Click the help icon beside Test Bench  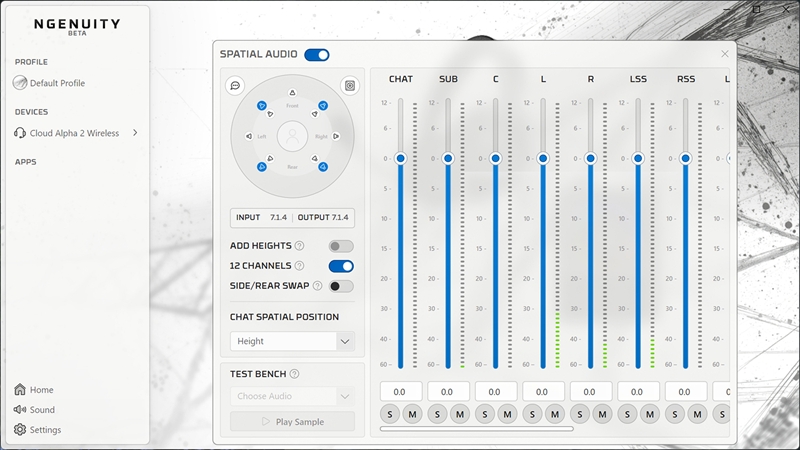pos(295,374)
